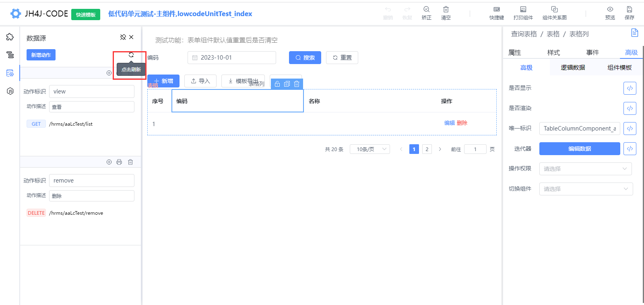Open the JS script sidebar icon

(10, 91)
